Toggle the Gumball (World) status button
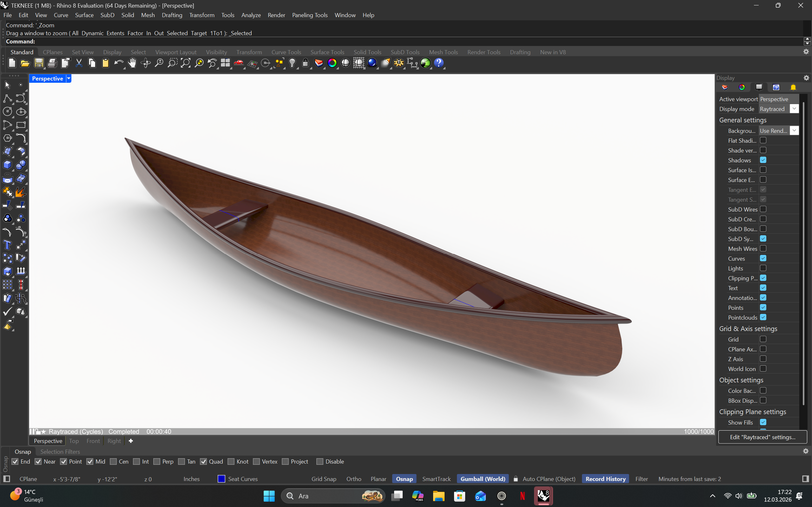The width and height of the screenshot is (812, 507). pos(483,479)
